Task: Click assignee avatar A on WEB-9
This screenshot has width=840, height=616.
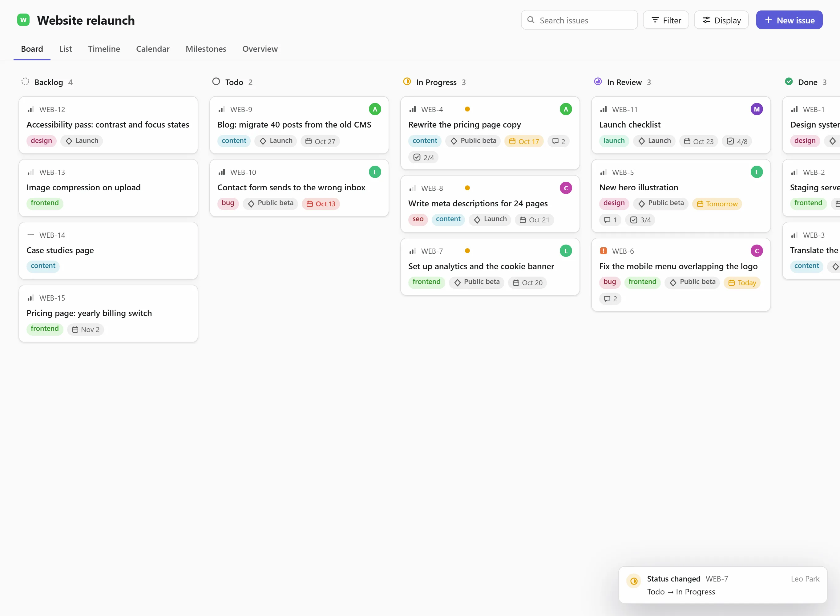Action: point(375,109)
